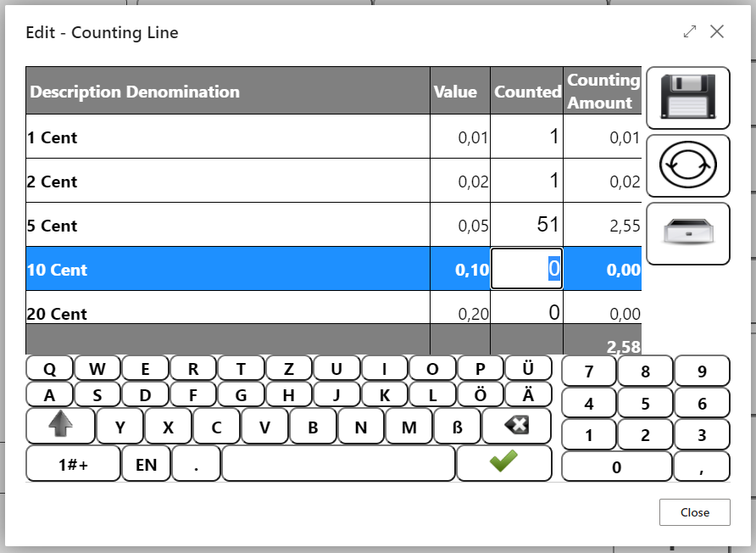Tap the spacebar on on-screen keyboard
The height and width of the screenshot is (553, 756).
point(338,464)
